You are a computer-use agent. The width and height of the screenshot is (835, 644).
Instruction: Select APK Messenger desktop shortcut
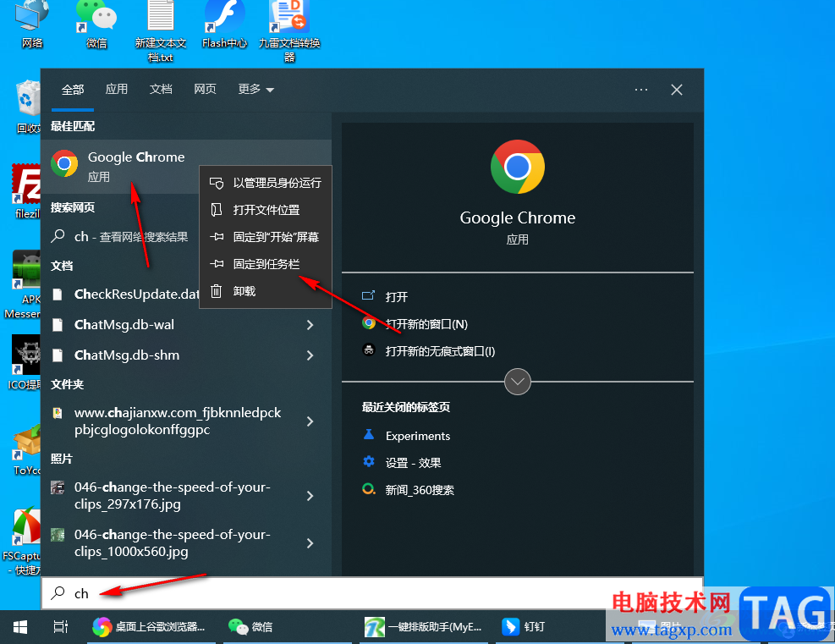pos(24,283)
